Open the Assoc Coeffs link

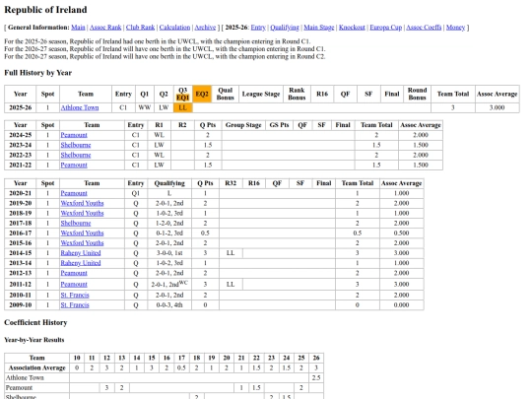pos(424,28)
